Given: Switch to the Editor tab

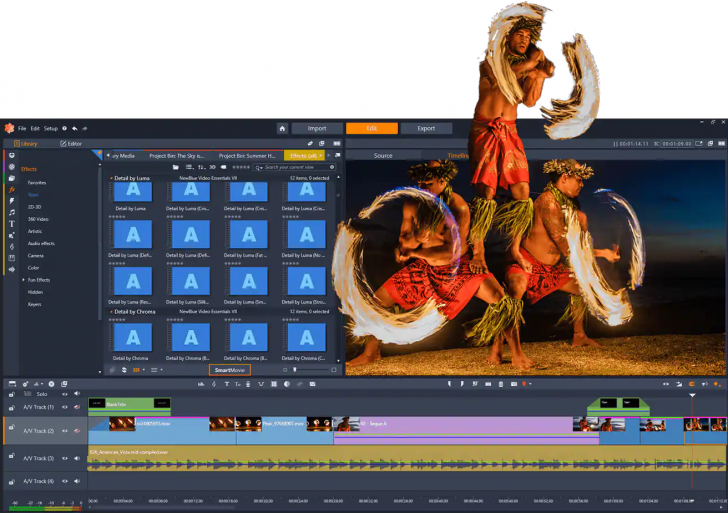Looking at the screenshot, I should point(71,144).
